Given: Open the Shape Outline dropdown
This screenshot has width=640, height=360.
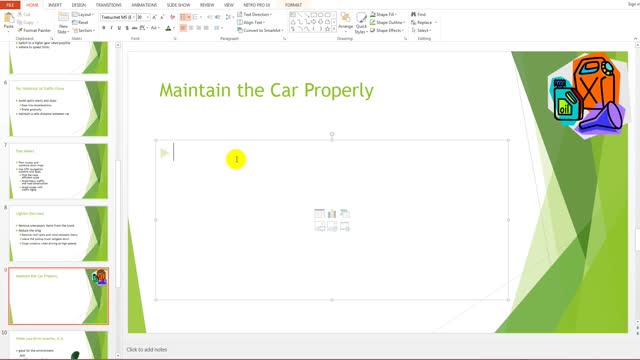Looking at the screenshot, I should pyautogui.click(x=388, y=22).
